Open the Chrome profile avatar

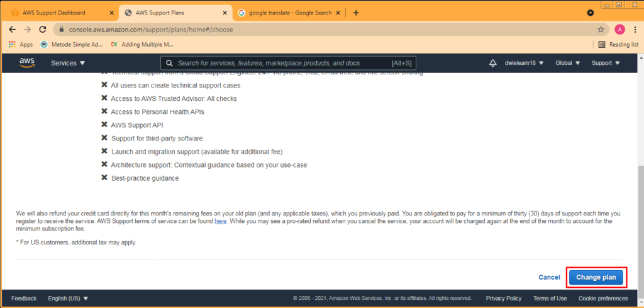pos(619,30)
